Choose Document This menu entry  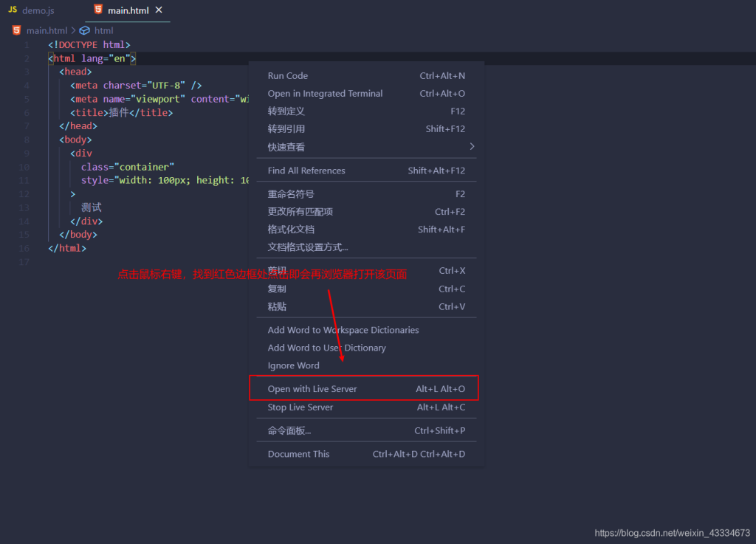(366, 454)
